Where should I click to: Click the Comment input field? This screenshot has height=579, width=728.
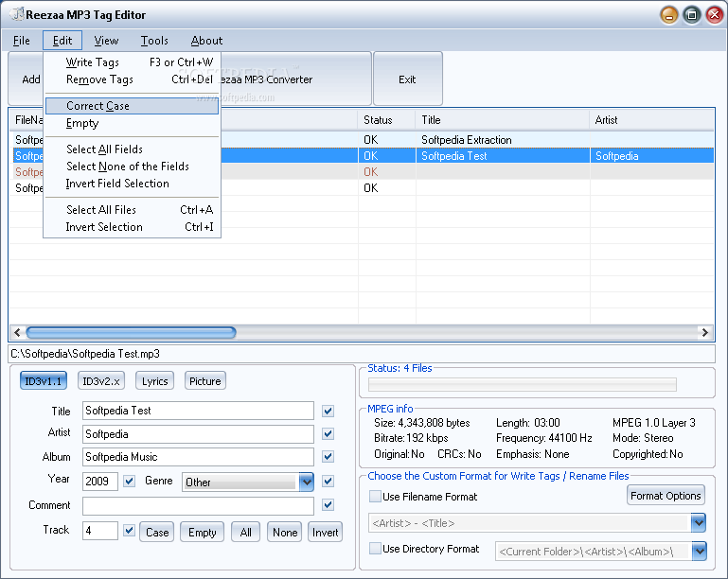(198, 506)
